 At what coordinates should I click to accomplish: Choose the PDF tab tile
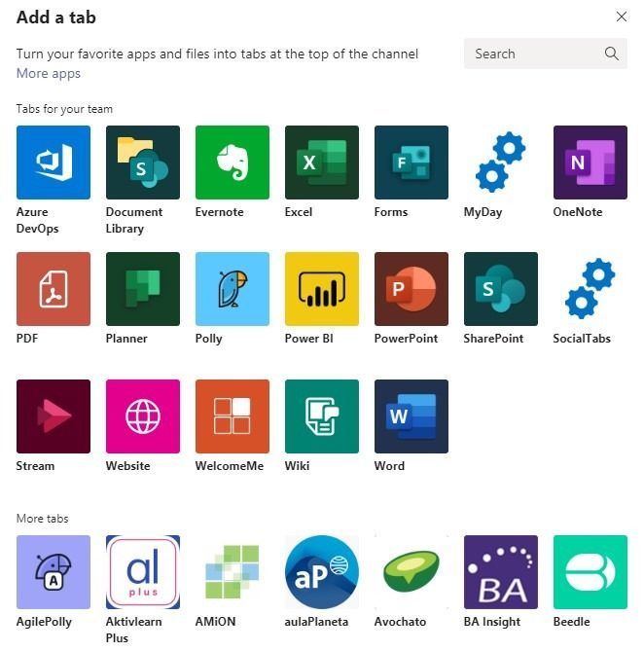click(54, 289)
